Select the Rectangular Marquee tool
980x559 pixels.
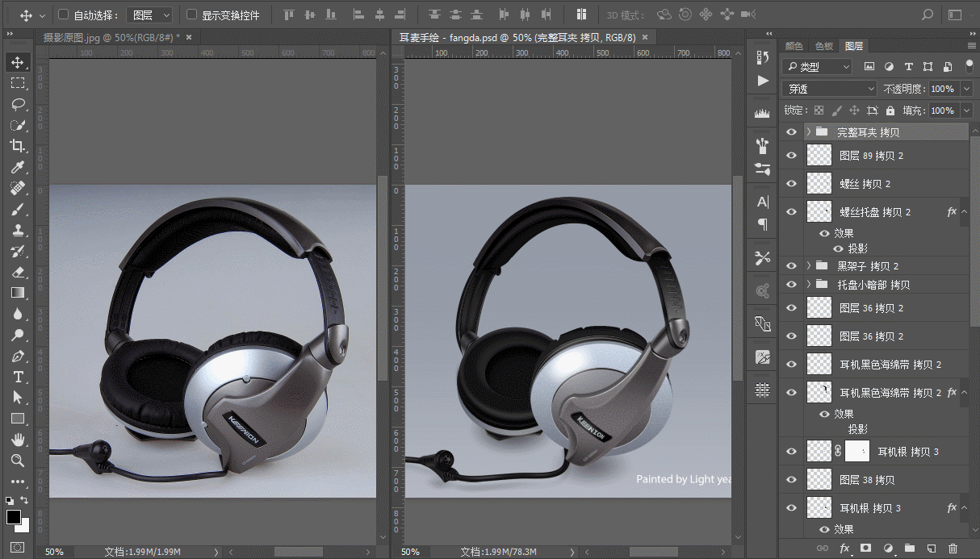tap(17, 83)
